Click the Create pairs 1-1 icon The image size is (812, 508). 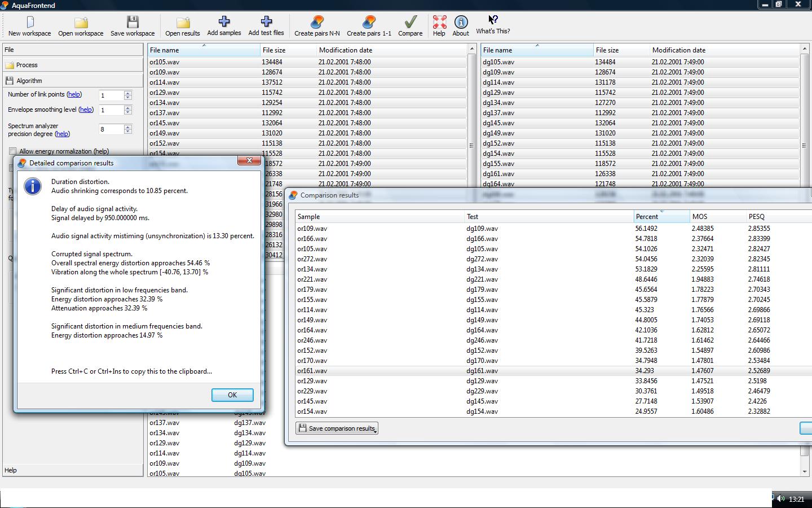tap(369, 22)
